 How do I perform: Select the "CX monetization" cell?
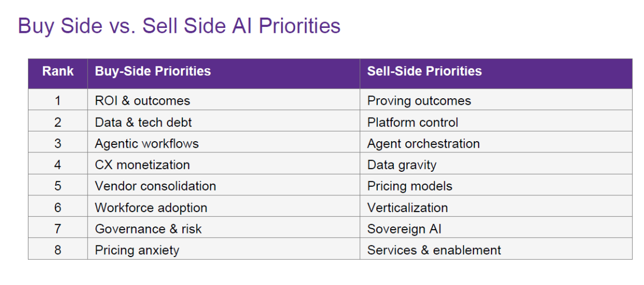[x=142, y=165]
